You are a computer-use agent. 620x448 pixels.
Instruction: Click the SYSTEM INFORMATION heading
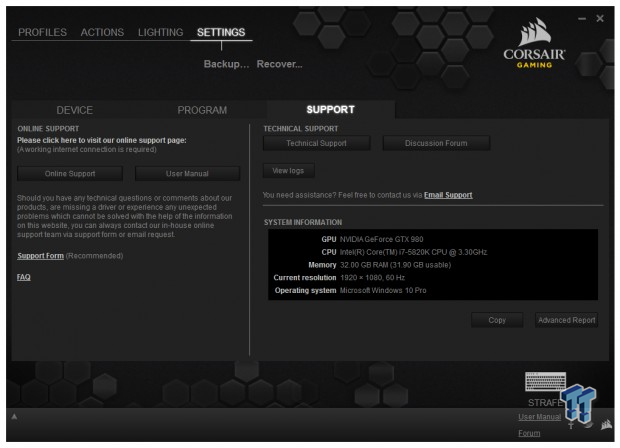(303, 222)
